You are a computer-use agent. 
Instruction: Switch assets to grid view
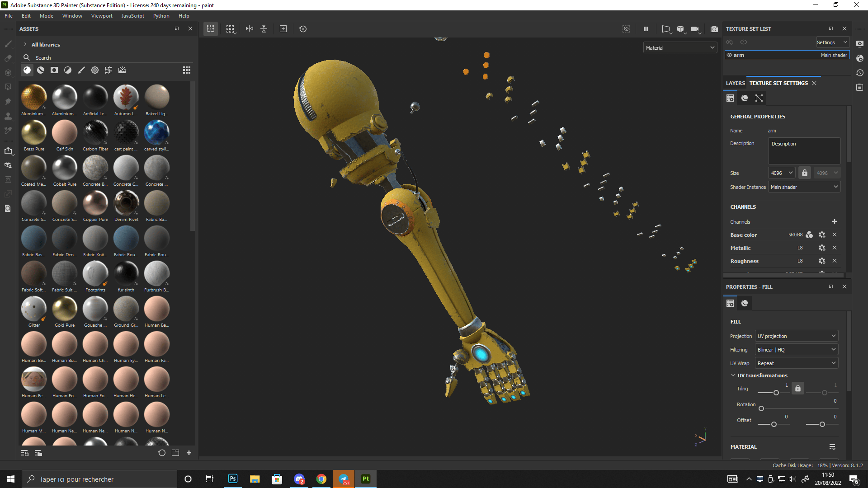click(187, 70)
